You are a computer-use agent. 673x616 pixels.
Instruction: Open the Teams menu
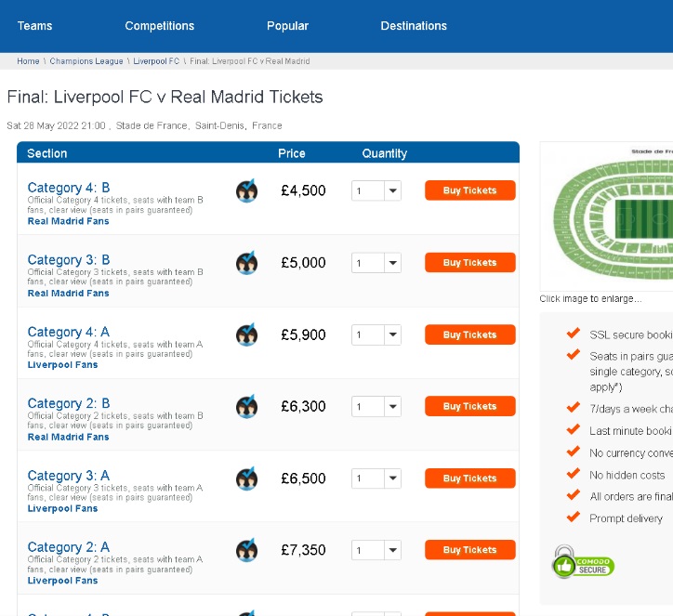click(x=34, y=26)
